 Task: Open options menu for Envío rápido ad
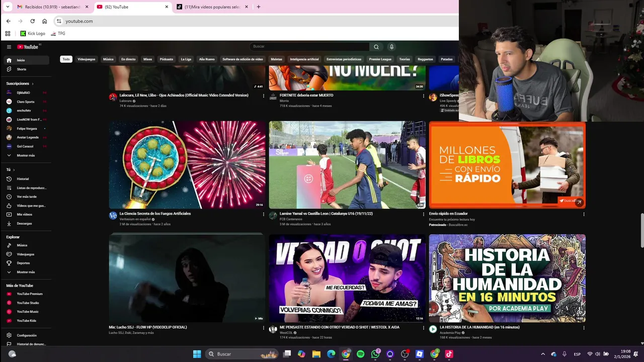click(x=584, y=214)
